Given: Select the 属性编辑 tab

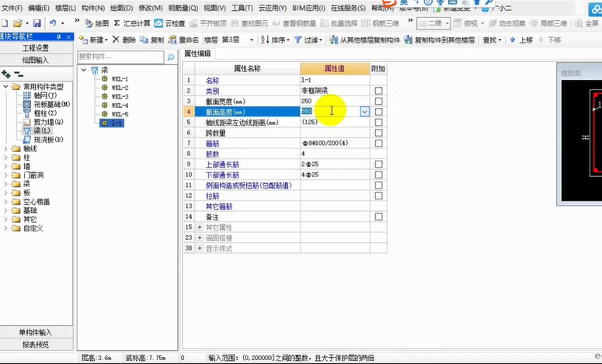Looking at the screenshot, I should pyautogui.click(x=198, y=54).
